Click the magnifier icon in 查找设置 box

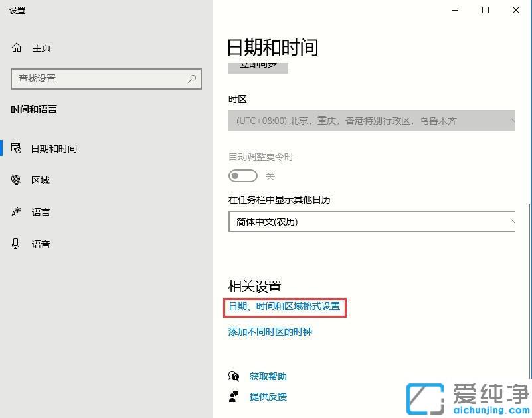pyautogui.click(x=191, y=79)
